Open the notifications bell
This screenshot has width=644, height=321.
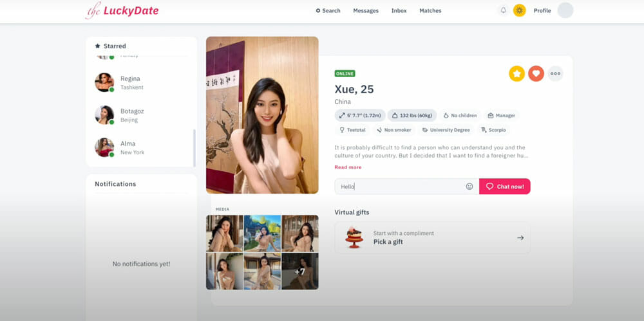coord(503,10)
